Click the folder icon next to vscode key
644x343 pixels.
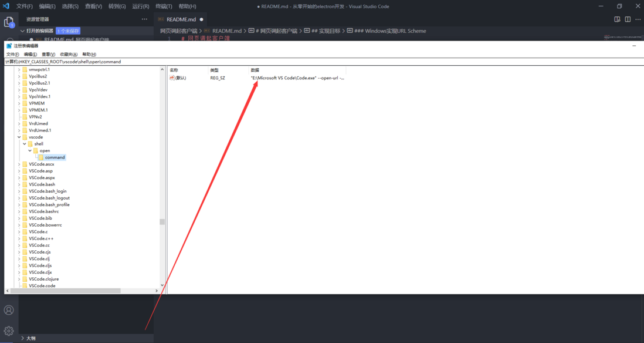pyautogui.click(x=25, y=137)
